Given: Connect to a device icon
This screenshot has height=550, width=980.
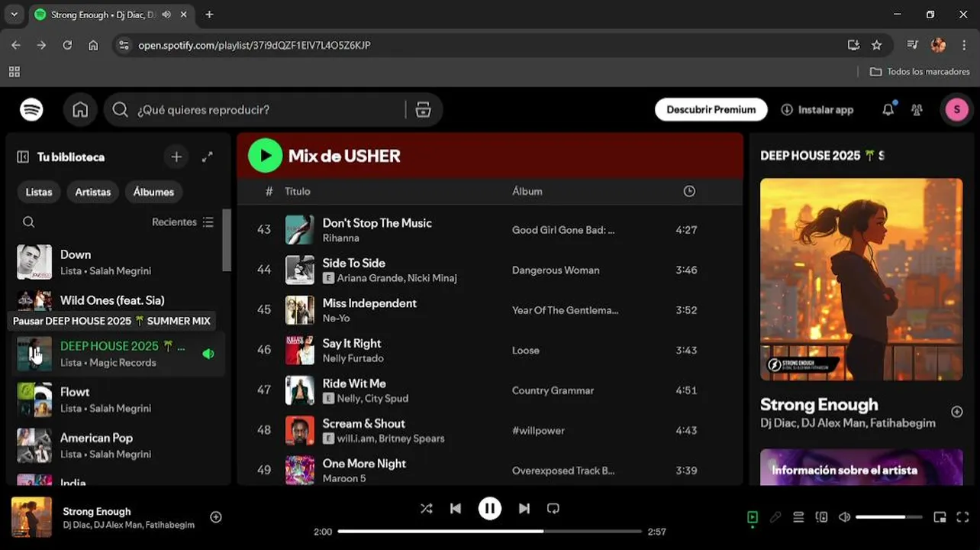Looking at the screenshot, I should point(821,517).
